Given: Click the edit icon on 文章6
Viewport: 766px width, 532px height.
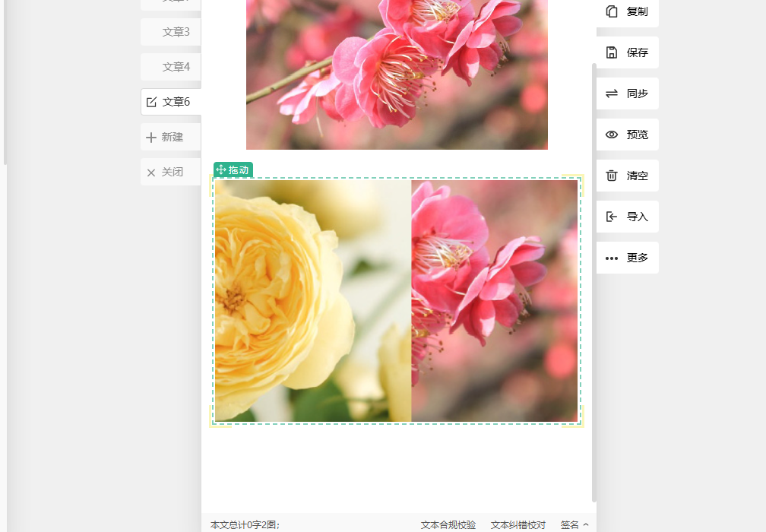Looking at the screenshot, I should [x=151, y=102].
